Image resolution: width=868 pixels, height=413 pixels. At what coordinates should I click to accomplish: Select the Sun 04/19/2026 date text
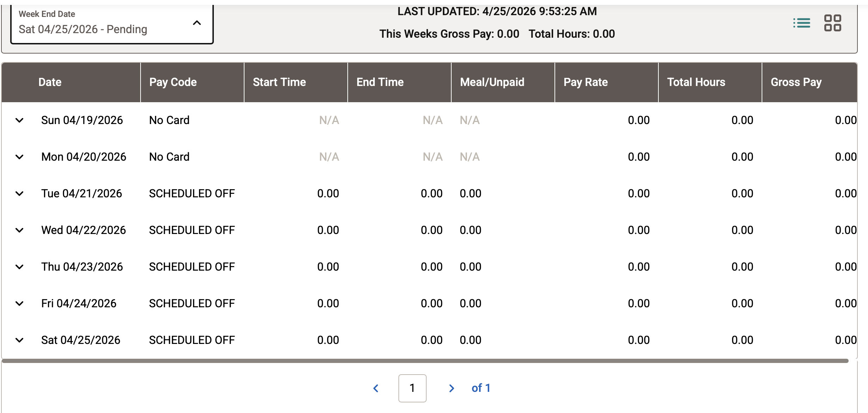(x=82, y=121)
